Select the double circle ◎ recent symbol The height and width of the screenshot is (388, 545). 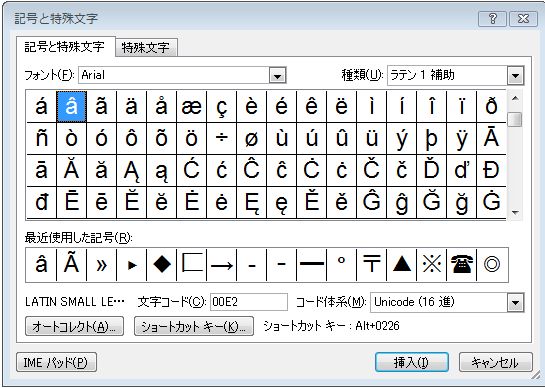[x=492, y=265]
